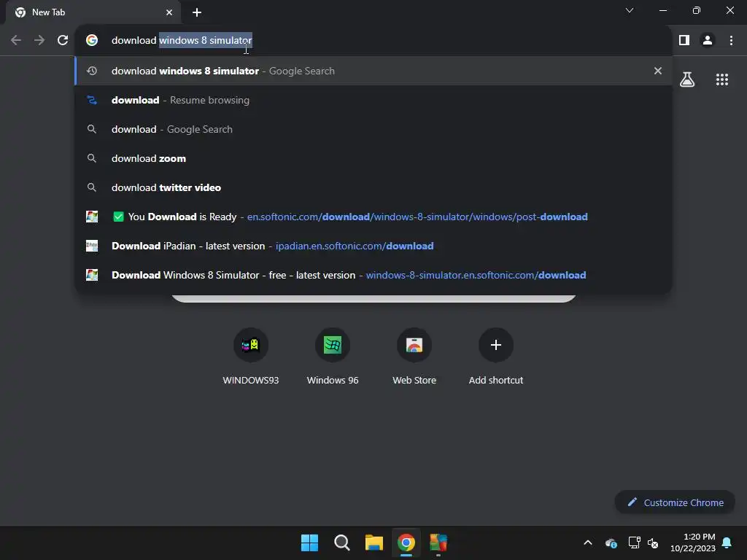747x560 pixels.
Task: Show hidden system tray icons
Action: (x=588, y=542)
